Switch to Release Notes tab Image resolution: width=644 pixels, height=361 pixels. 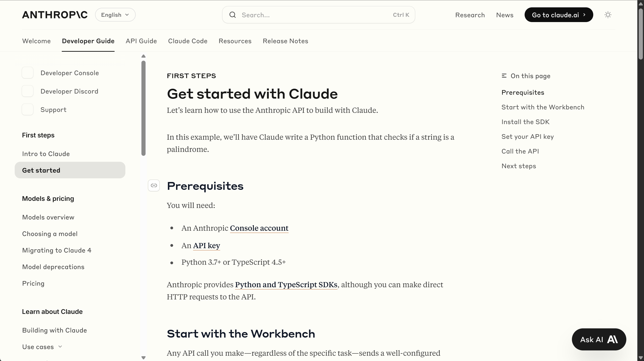[286, 41]
